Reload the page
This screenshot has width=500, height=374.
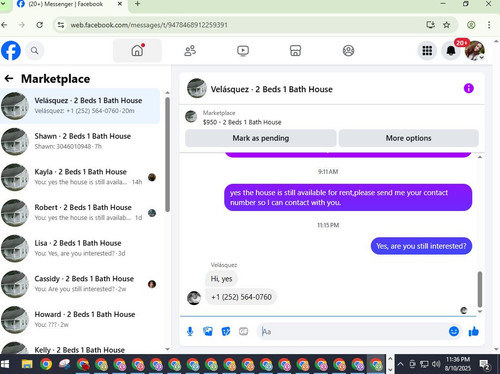click(x=40, y=25)
